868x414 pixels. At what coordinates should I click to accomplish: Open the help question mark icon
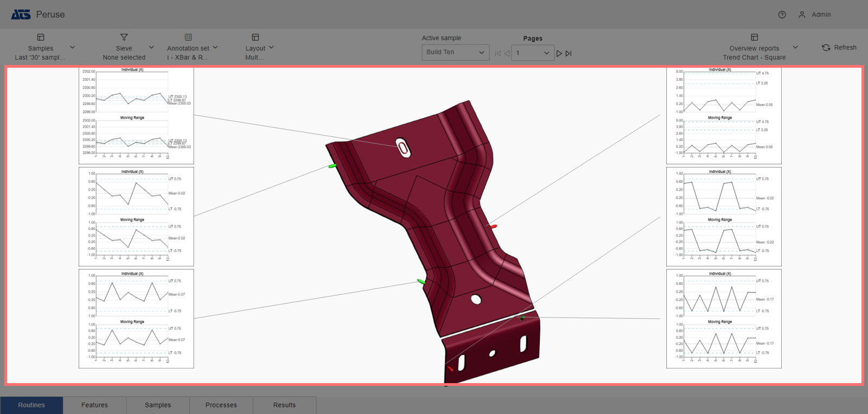pyautogui.click(x=782, y=15)
